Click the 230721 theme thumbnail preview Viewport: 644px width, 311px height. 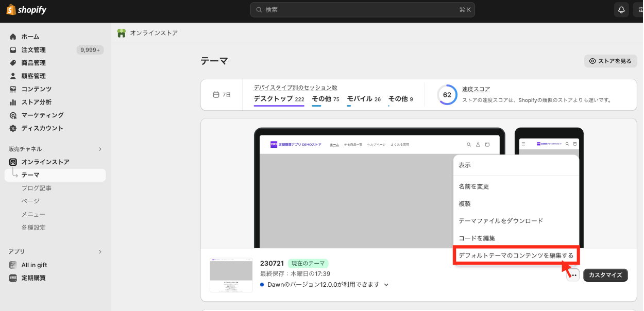pos(231,275)
